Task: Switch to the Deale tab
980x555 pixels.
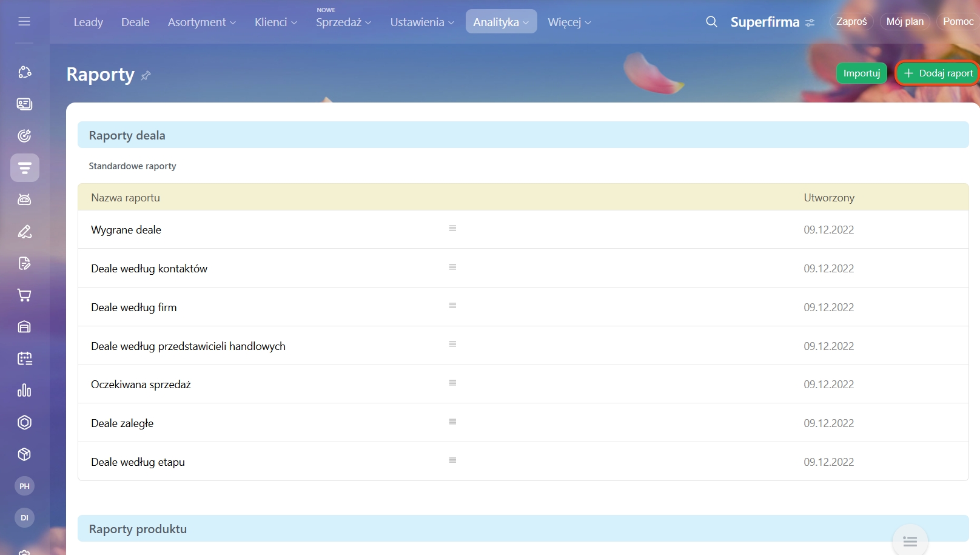Action: tap(135, 22)
